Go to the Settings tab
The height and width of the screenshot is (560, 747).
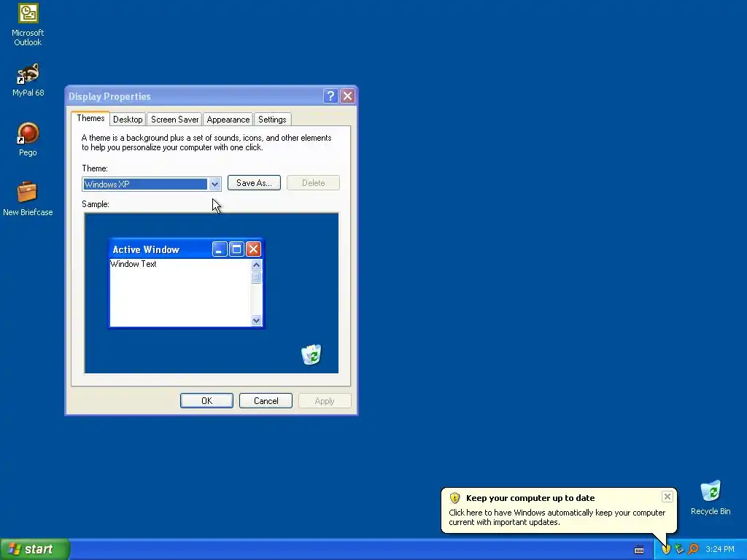[x=272, y=120]
